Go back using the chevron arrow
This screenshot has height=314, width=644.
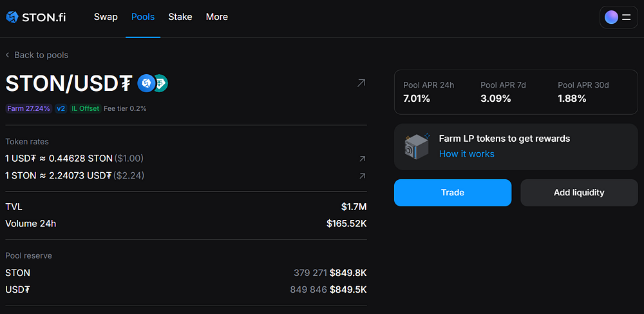click(7, 55)
